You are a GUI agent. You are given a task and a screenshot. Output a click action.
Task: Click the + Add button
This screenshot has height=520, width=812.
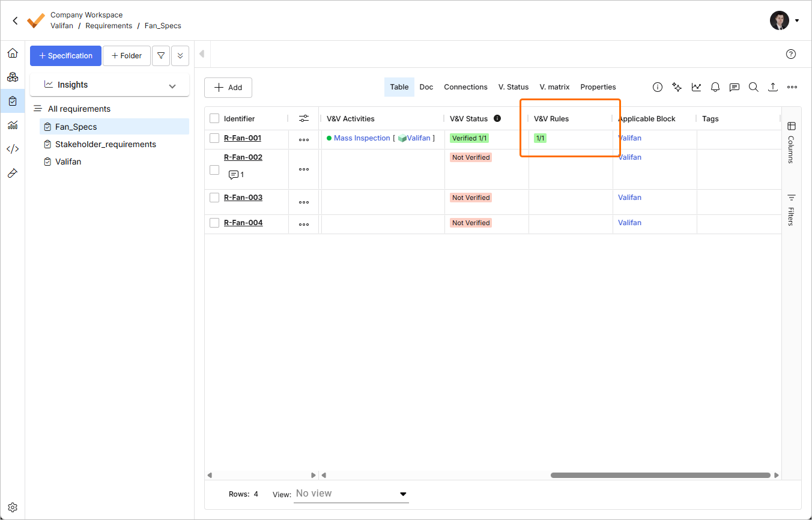[x=228, y=88]
